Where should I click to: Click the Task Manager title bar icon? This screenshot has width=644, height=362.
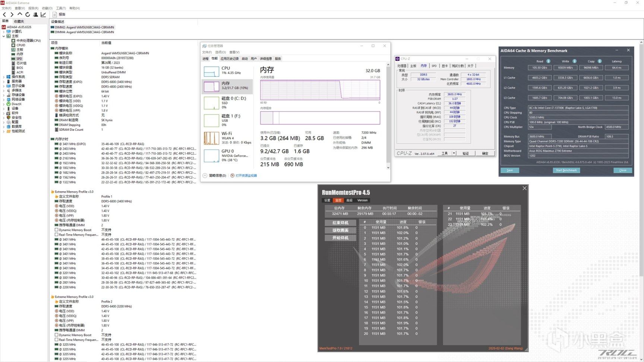(204, 46)
